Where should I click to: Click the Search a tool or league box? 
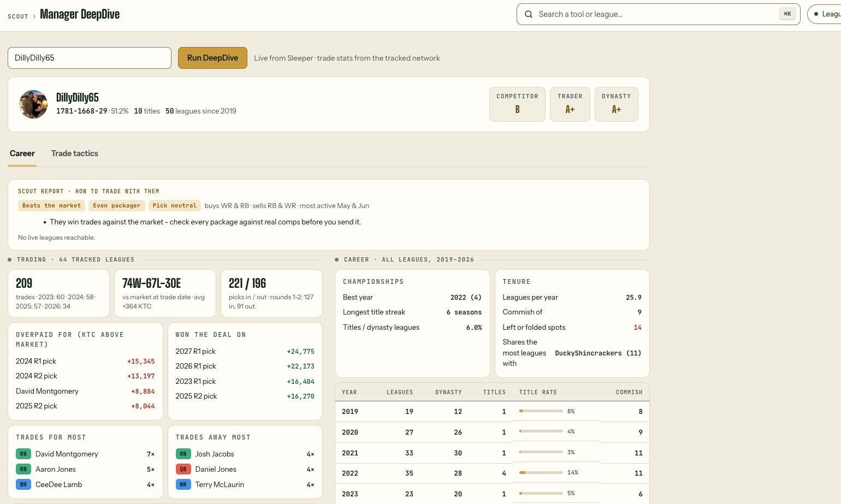click(658, 14)
